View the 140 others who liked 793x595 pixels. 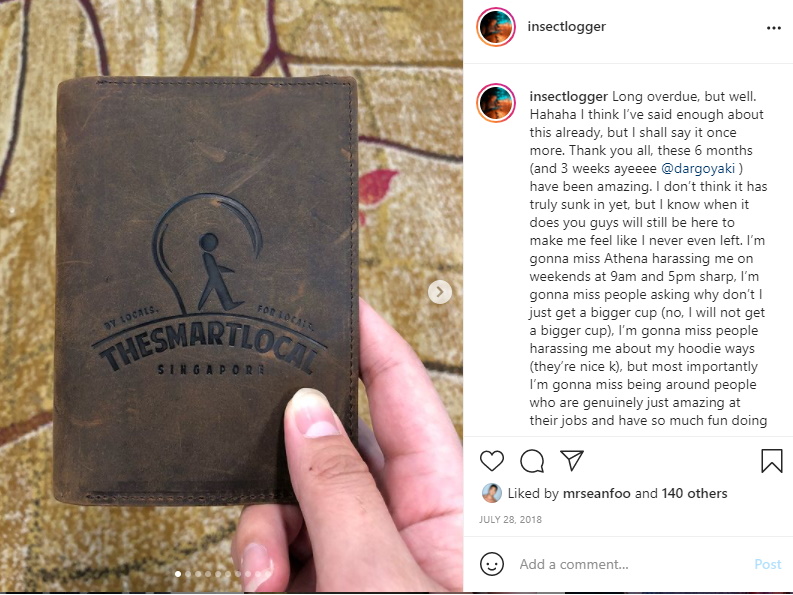[694, 493]
